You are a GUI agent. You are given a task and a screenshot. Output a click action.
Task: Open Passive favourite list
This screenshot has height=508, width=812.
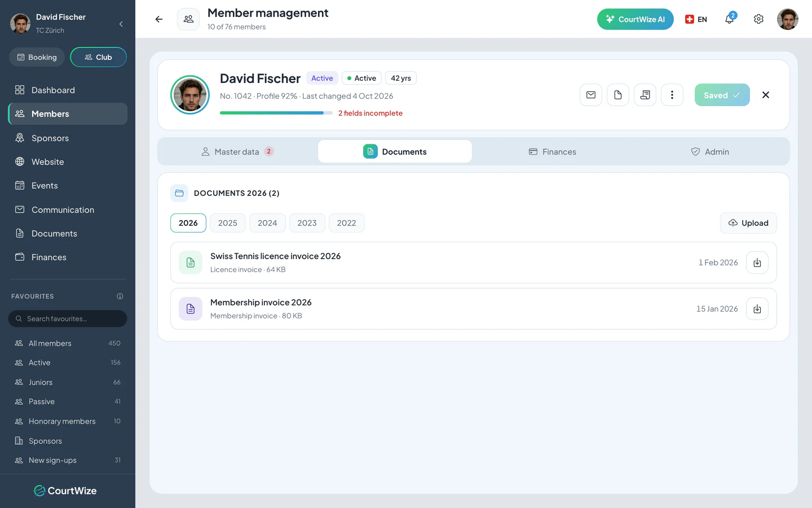68,401
